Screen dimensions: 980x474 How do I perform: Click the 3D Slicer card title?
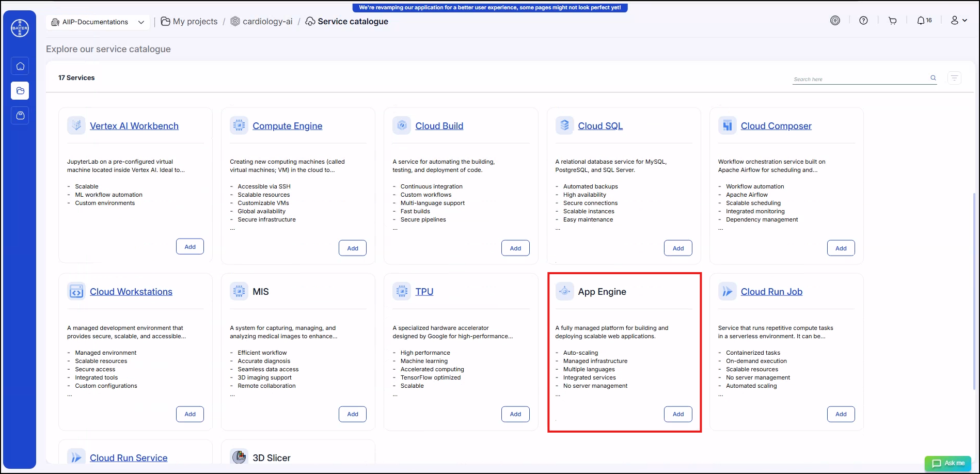click(x=272, y=458)
